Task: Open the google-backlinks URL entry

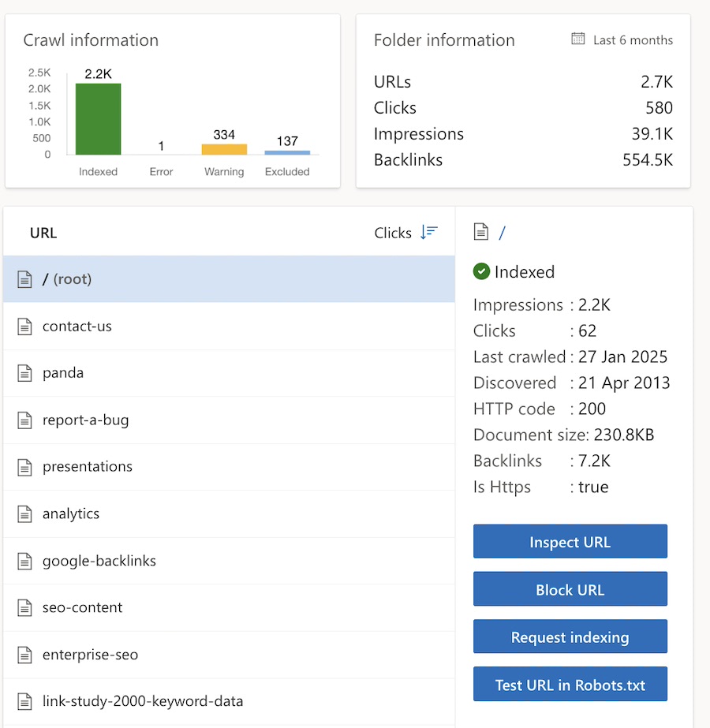Action: tap(99, 561)
